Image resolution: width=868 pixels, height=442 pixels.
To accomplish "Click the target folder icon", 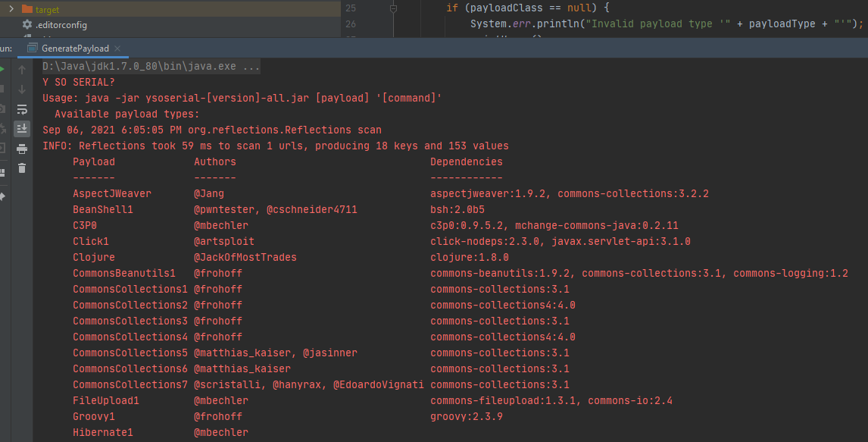I will [27, 9].
